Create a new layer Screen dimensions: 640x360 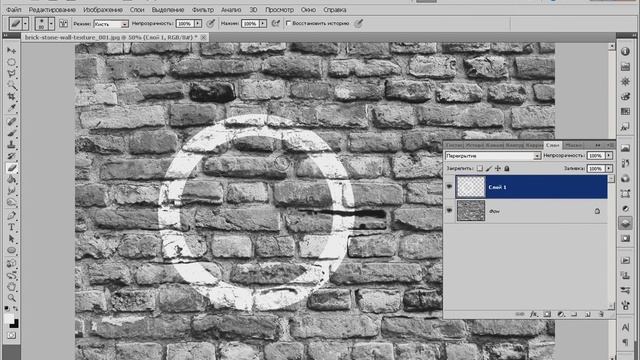[588, 314]
